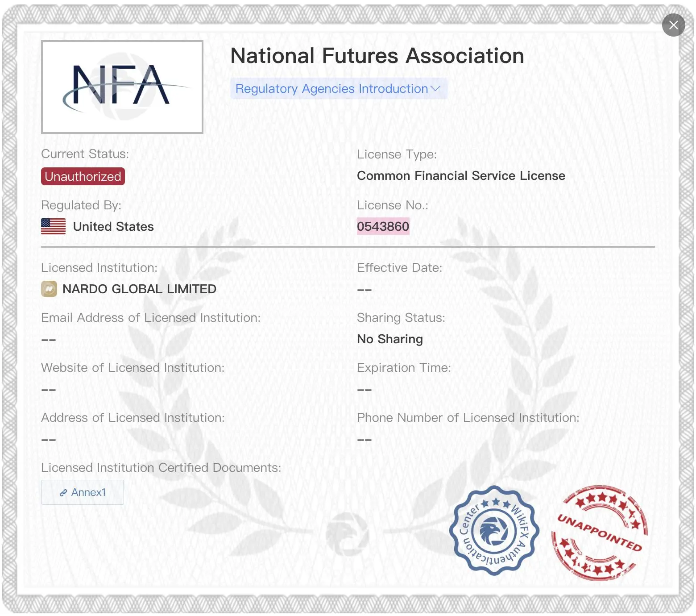Screen dimensions: 696x616
Task: Click the Regulated By label
Action: 81,205
